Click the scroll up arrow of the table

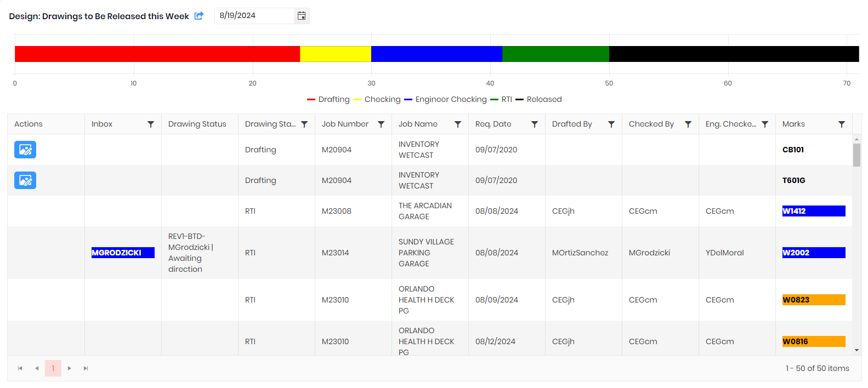pyautogui.click(x=856, y=139)
